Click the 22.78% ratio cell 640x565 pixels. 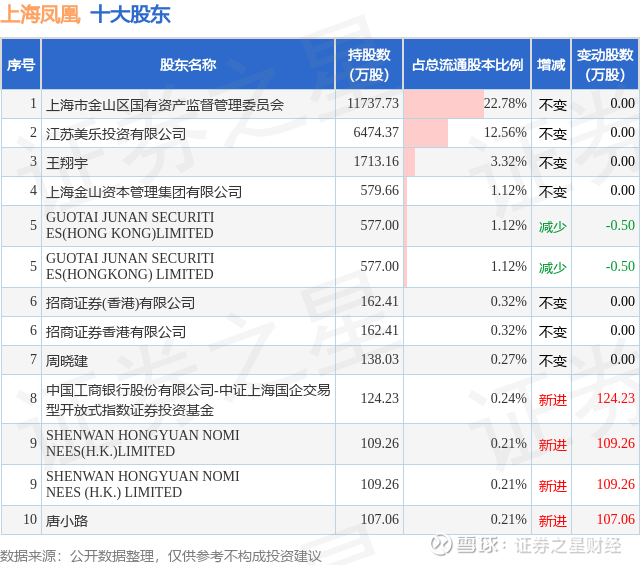point(467,104)
